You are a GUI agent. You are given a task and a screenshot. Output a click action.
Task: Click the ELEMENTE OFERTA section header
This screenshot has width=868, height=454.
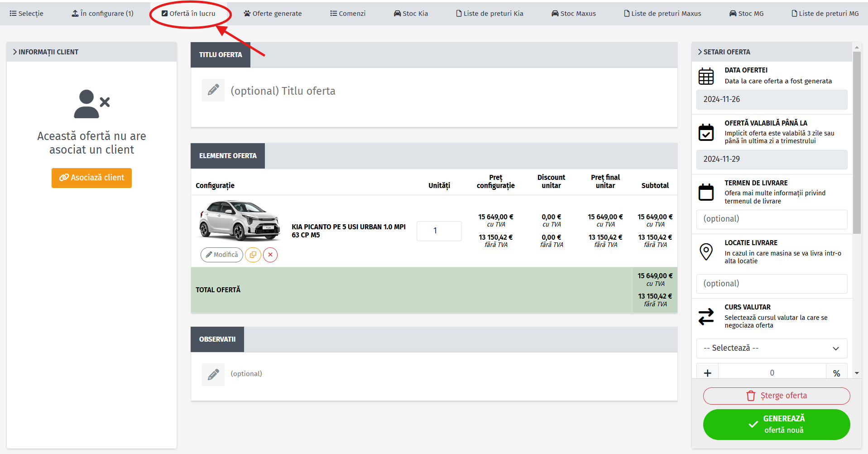(228, 156)
